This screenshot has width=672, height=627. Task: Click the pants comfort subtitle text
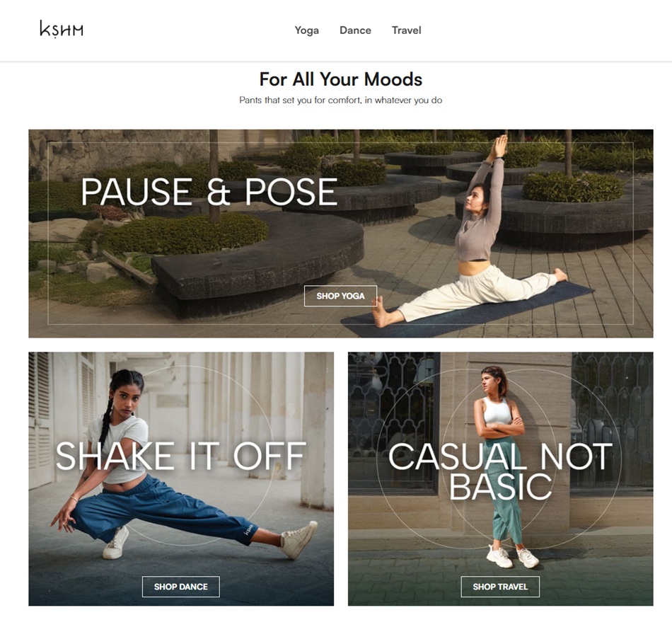click(x=341, y=100)
